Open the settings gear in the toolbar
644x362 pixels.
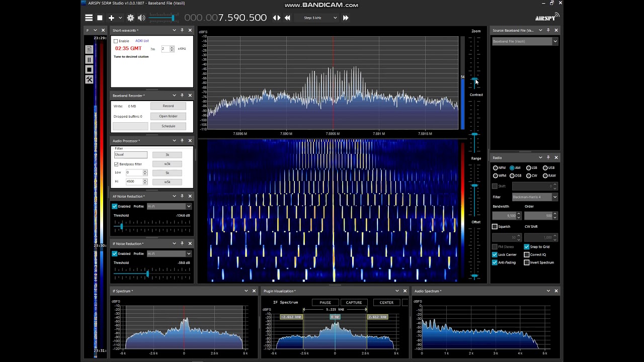131,18
